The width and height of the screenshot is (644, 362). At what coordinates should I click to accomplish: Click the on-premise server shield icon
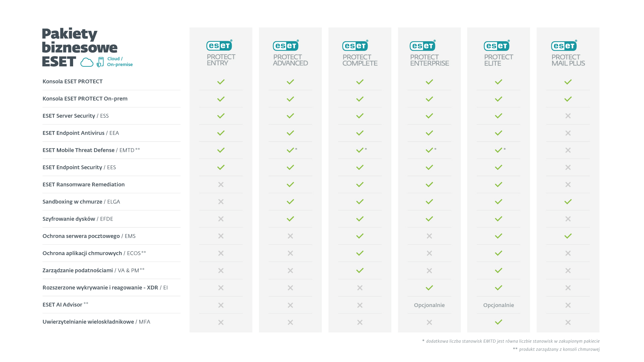100,62
